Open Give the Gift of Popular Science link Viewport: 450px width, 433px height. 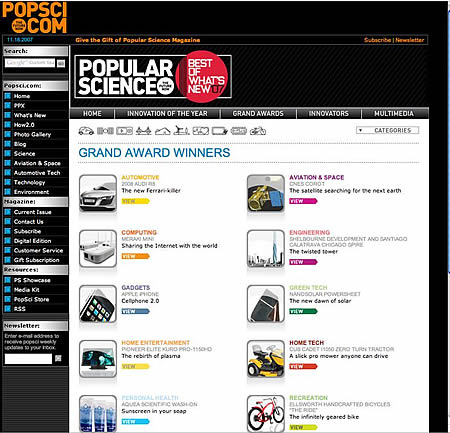tap(138, 40)
